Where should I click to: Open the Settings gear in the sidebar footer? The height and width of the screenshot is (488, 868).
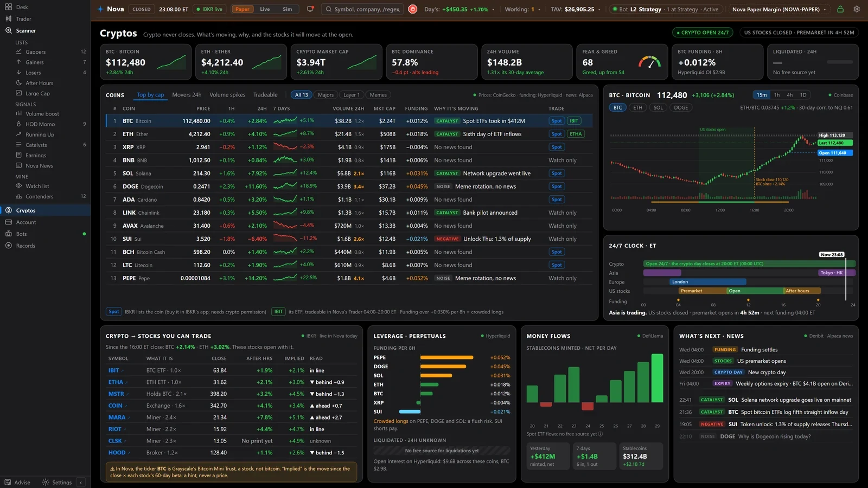coord(46,482)
